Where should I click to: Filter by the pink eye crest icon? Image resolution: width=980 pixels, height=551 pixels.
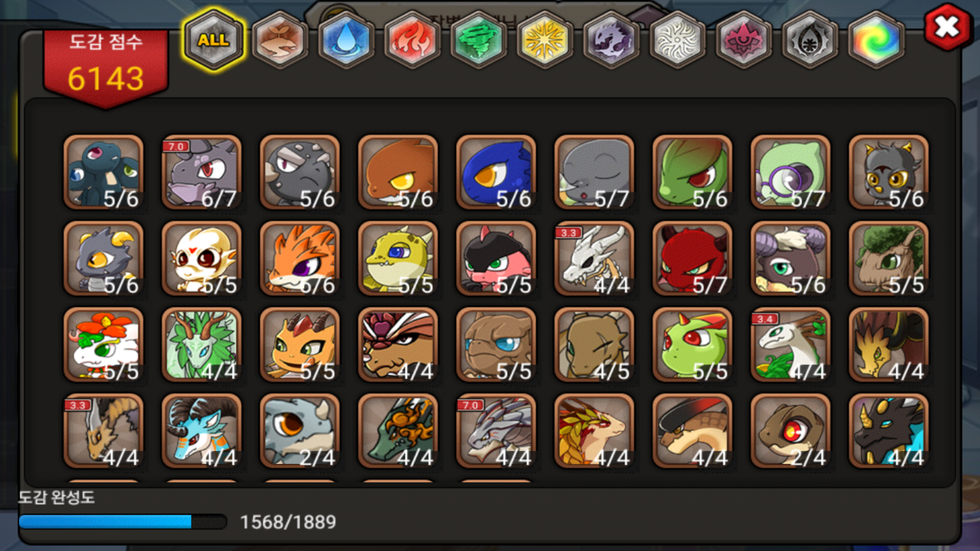(744, 40)
